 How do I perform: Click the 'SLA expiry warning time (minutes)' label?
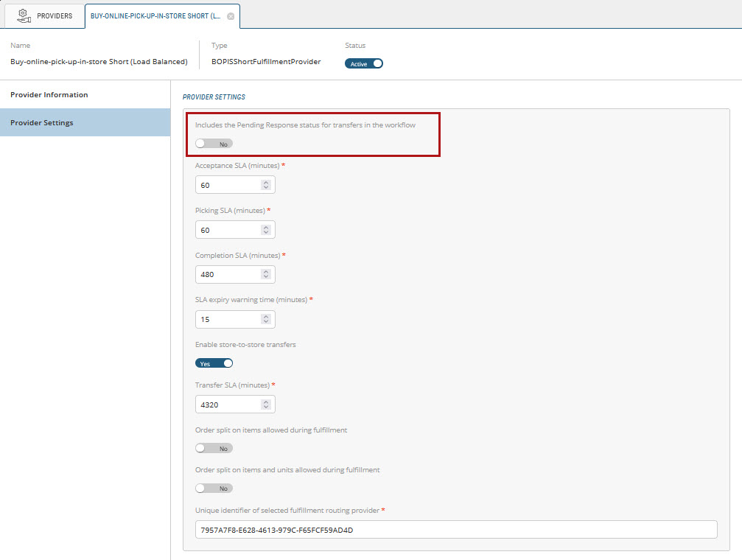tap(251, 300)
